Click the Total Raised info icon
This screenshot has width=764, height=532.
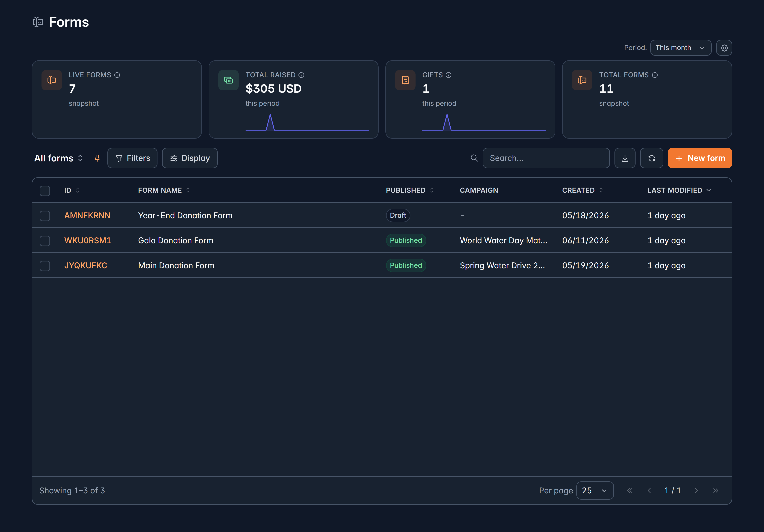(x=301, y=75)
